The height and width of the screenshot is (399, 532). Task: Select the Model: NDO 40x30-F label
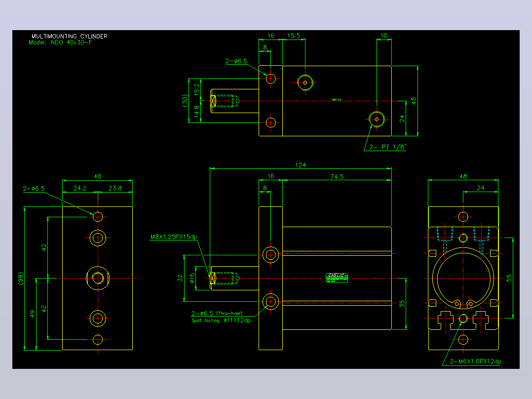click(60, 42)
